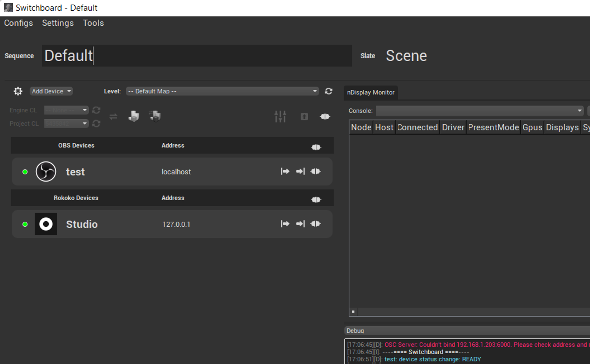Screen dimensions: 590x364
Task: Click the sync and build cubes icon
Action: (x=155, y=116)
